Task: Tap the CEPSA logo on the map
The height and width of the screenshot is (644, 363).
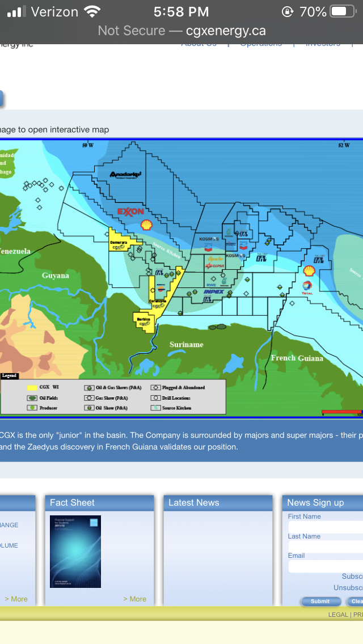Action: click(x=214, y=266)
